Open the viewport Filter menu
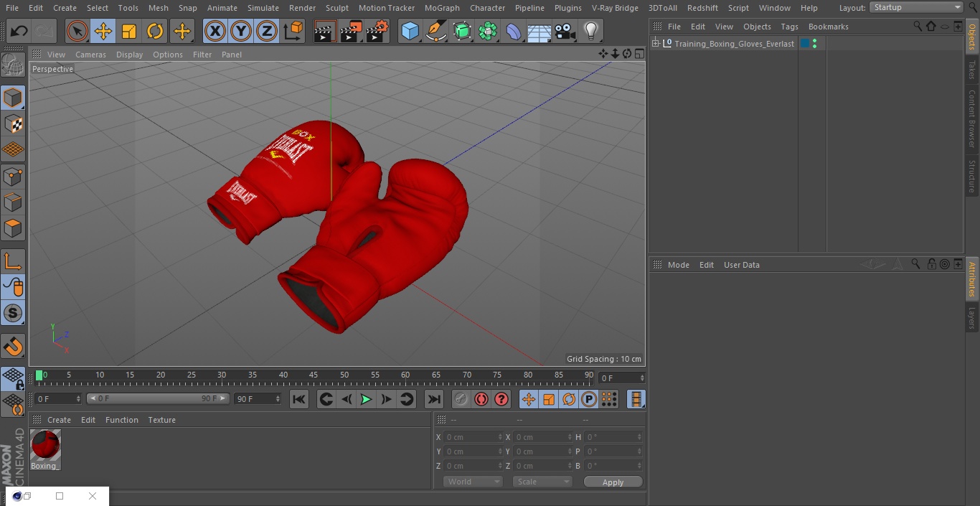This screenshot has height=506, width=980. (202, 55)
